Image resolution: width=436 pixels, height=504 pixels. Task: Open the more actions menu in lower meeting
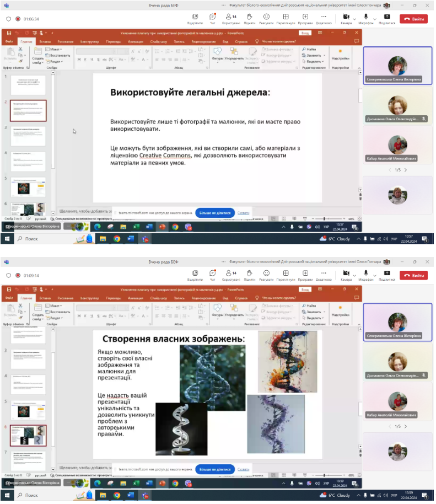coord(324,275)
